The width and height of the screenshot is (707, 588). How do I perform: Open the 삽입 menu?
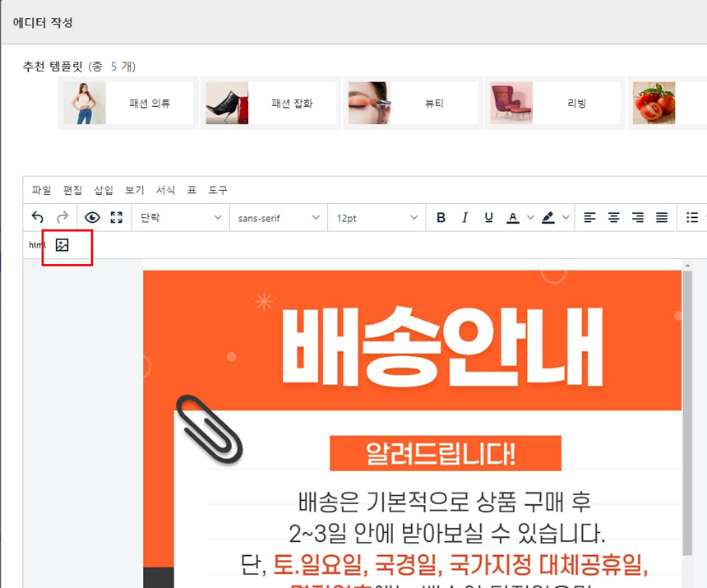tap(104, 190)
